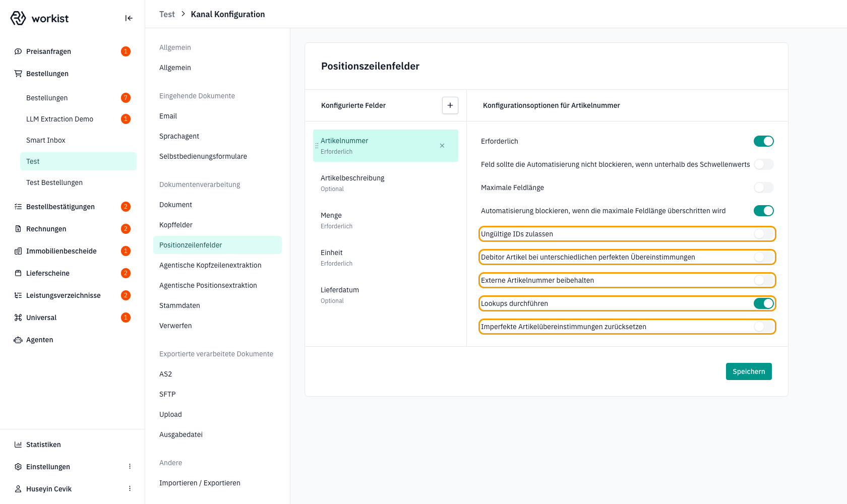
Task: Click the Bestellbestätigungen checklist icon
Action: click(18, 207)
